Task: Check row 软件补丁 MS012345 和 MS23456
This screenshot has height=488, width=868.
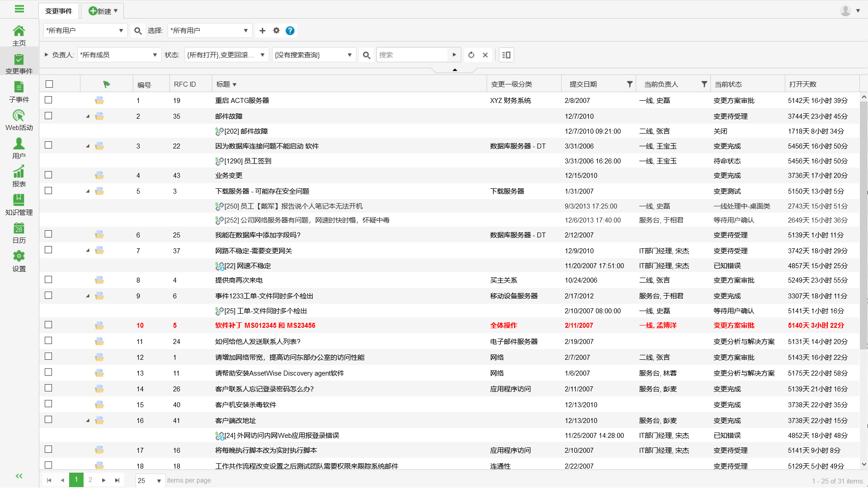Action: pyautogui.click(x=48, y=325)
